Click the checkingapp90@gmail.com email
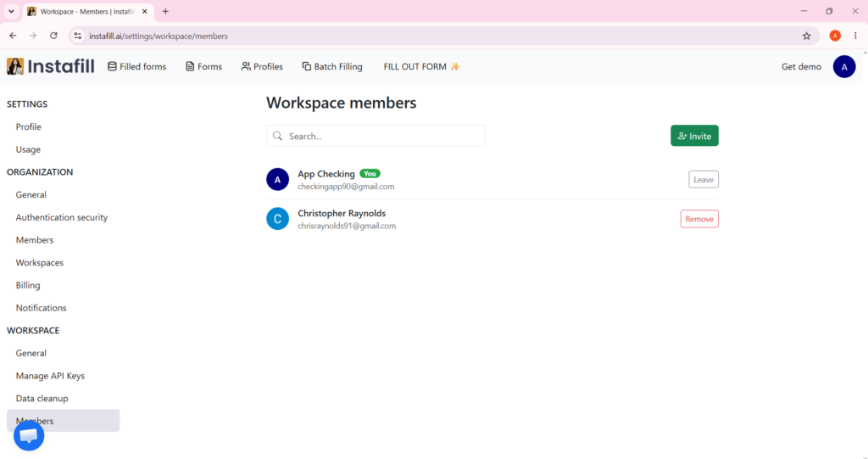The width and height of the screenshot is (868, 459). [x=346, y=187]
